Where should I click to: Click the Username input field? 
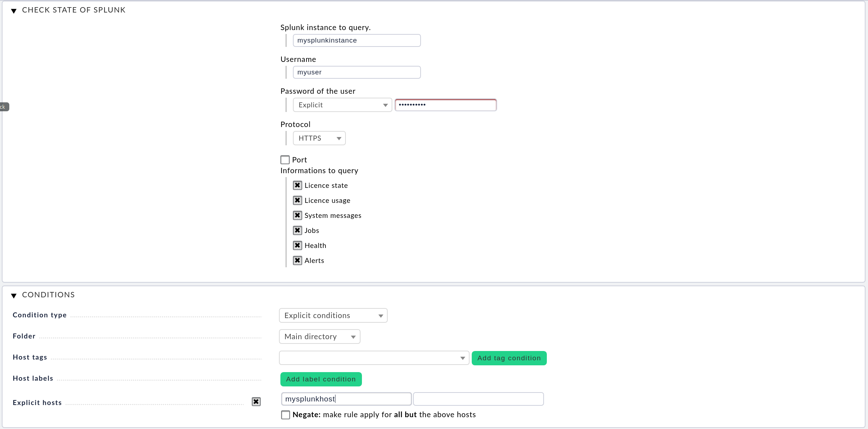(357, 72)
